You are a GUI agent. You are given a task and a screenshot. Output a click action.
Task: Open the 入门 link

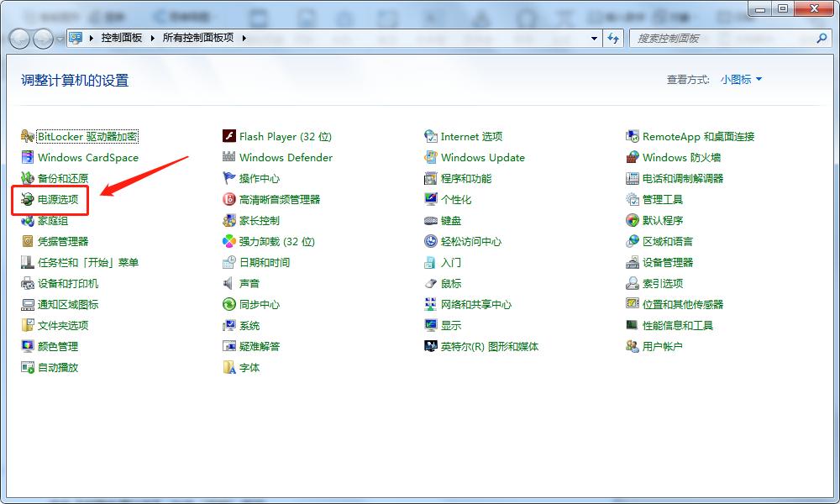(451, 262)
